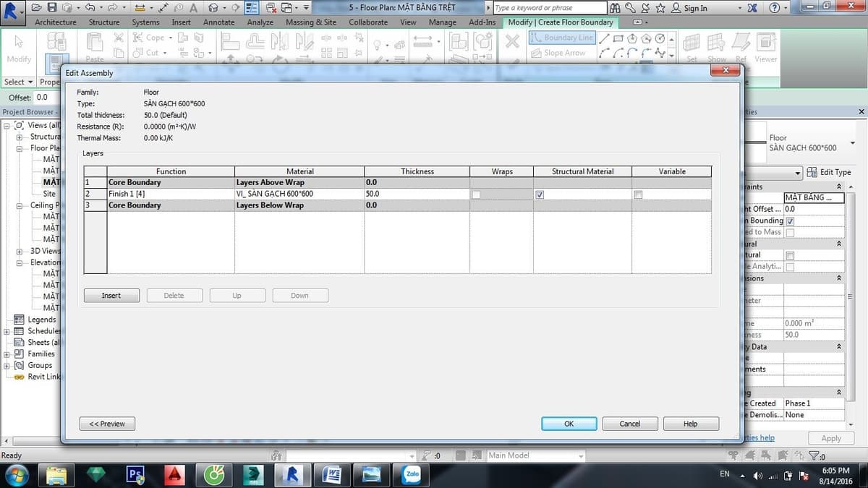Screen dimensions: 868x488
Task: Select the Modify arrow tool in ribbon
Action: click(x=19, y=47)
